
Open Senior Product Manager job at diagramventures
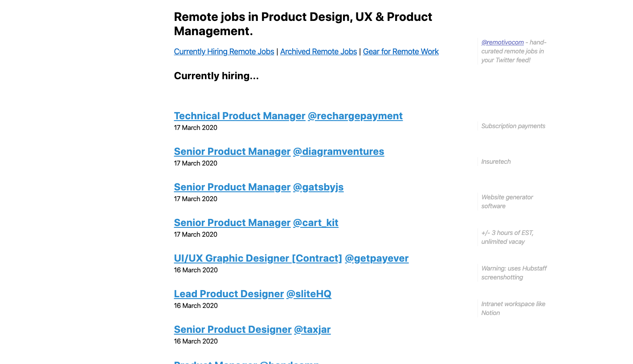tap(232, 151)
